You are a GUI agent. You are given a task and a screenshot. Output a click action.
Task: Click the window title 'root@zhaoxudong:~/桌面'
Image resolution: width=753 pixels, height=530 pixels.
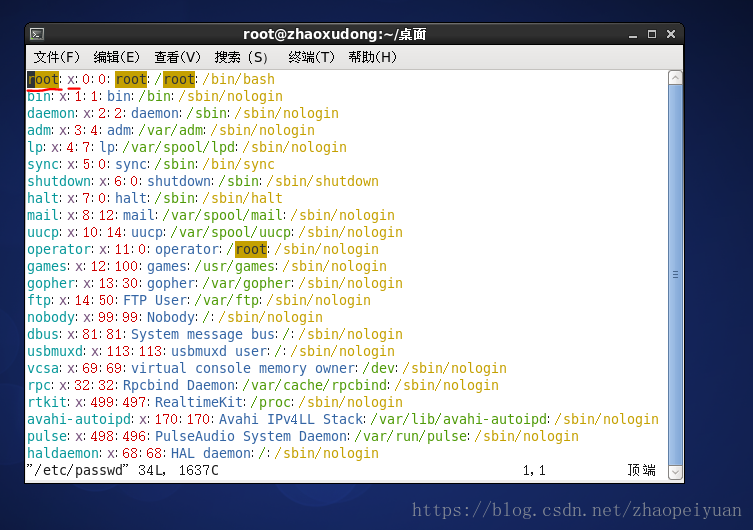(335, 35)
